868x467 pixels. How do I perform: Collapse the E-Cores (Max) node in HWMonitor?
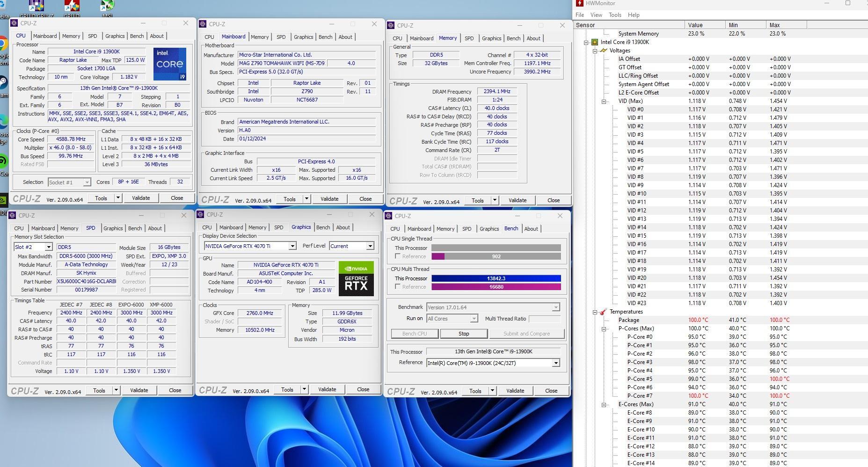[x=604, y=404]
